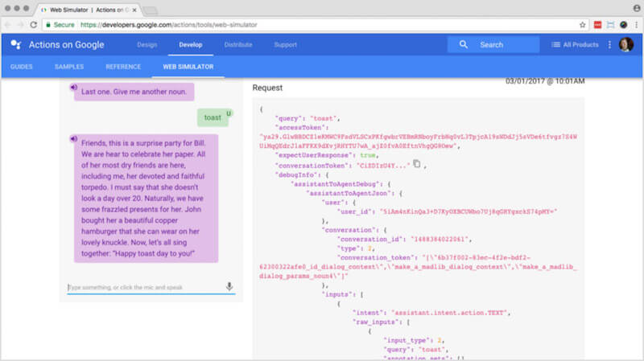Open the Develop tab
The image size is (644, 361).
pos(191,44)
